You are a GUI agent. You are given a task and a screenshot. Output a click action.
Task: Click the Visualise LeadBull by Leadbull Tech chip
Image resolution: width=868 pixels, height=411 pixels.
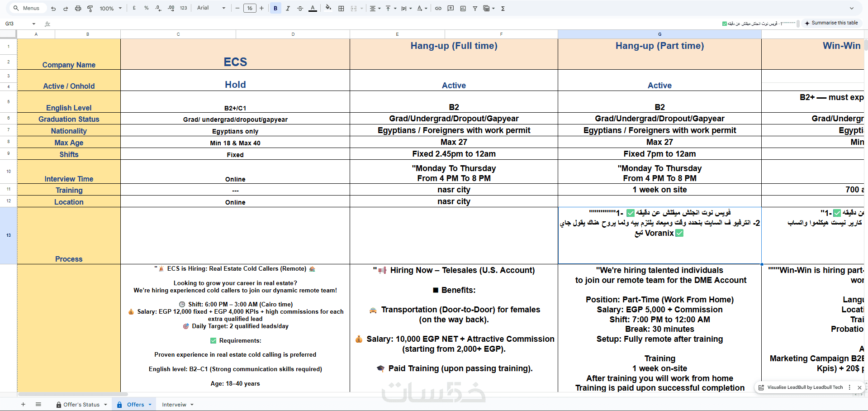coord(801,387)
